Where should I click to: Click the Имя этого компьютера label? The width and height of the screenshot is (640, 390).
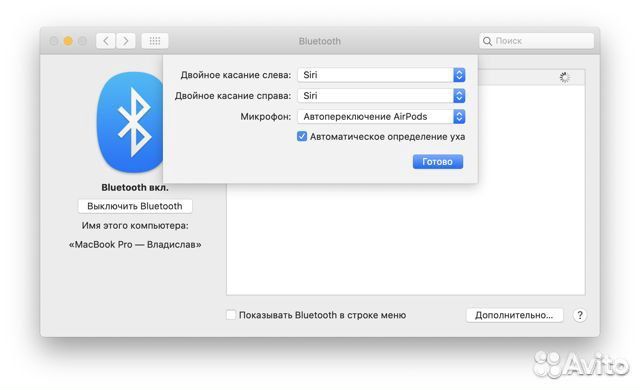(135, 225)
